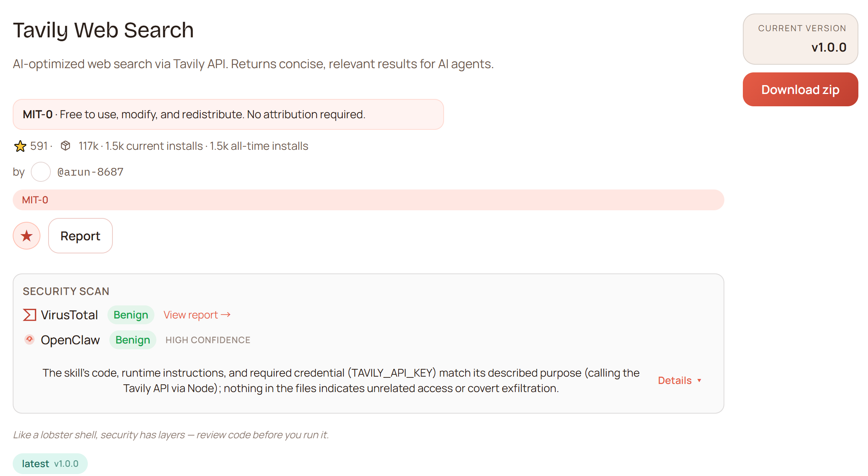The width and height of the screenshot is (868, 476).
Task: Click the MIT-0 license notice banner
Action: [x=228, y=114]
